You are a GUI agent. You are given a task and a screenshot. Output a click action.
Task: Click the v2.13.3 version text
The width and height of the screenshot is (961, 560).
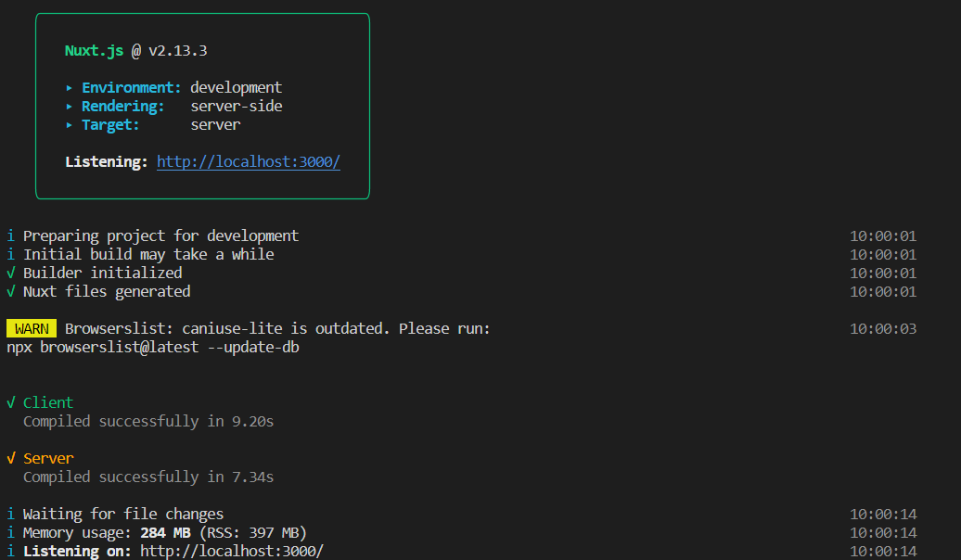(x=178, y=51)
